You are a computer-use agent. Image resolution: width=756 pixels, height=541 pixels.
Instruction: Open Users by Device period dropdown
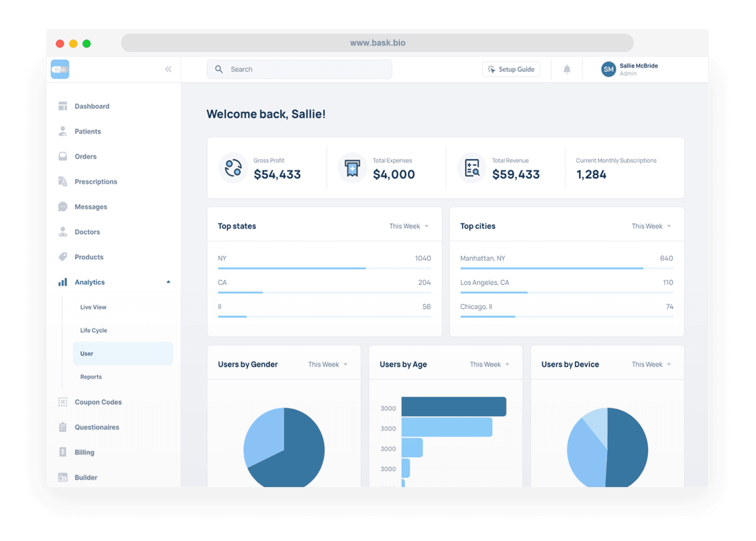click(651, 364)
